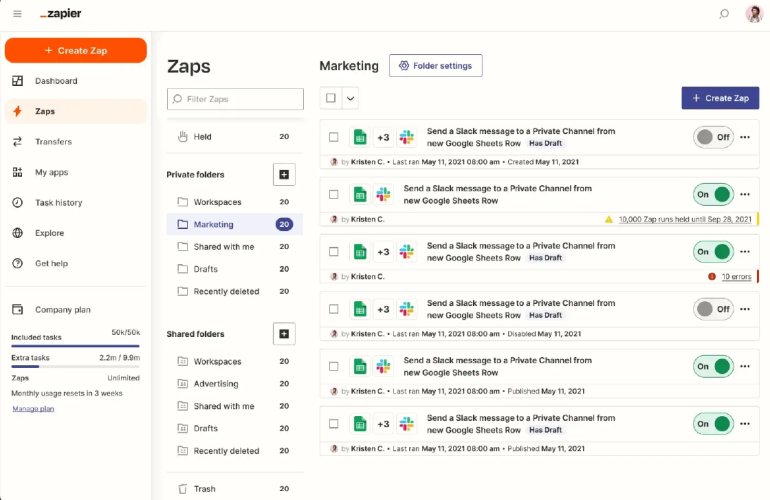Open My apps in the sidebar
Viewport: 770px width, 500px height.
[76, 172]
